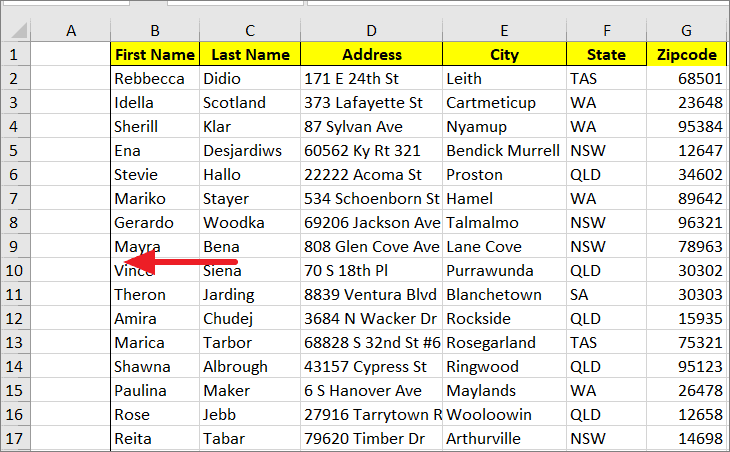The height and width of the screenshot is (452, 730).
Task: Select cell containing Klar
Action: (250, 127)
